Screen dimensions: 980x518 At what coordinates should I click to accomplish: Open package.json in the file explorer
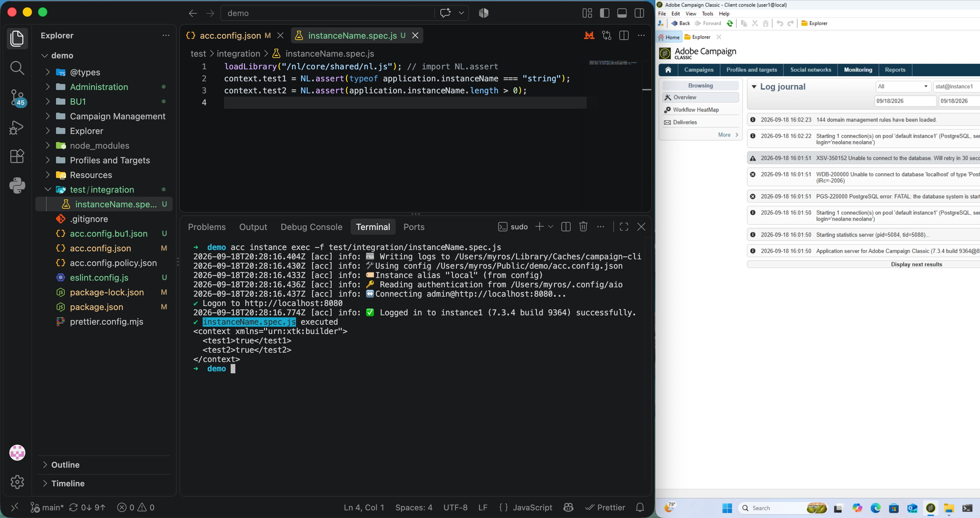(97, 307)
